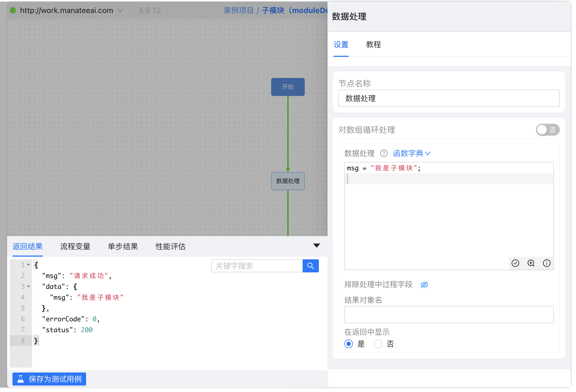Screen dimensions: 576x392
Task: Click the 关键字搜索 input field
Action: pyautogui.click(x=257, y=266)
